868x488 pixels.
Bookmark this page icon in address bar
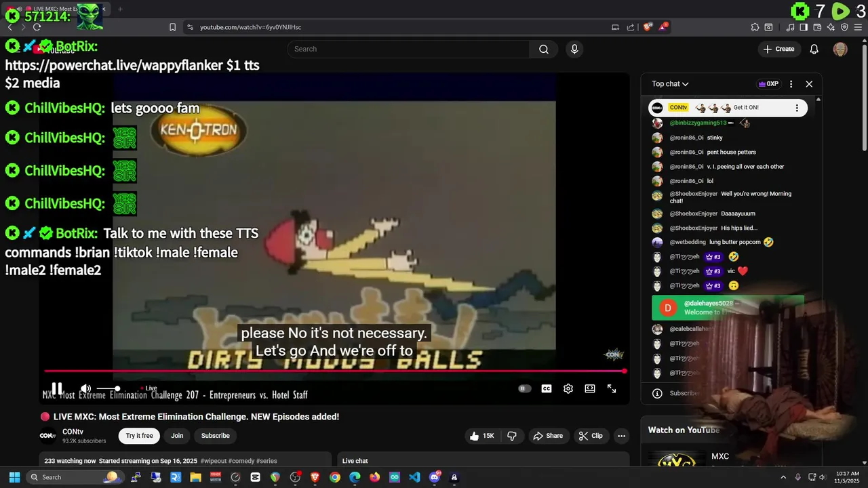(172, 27)
